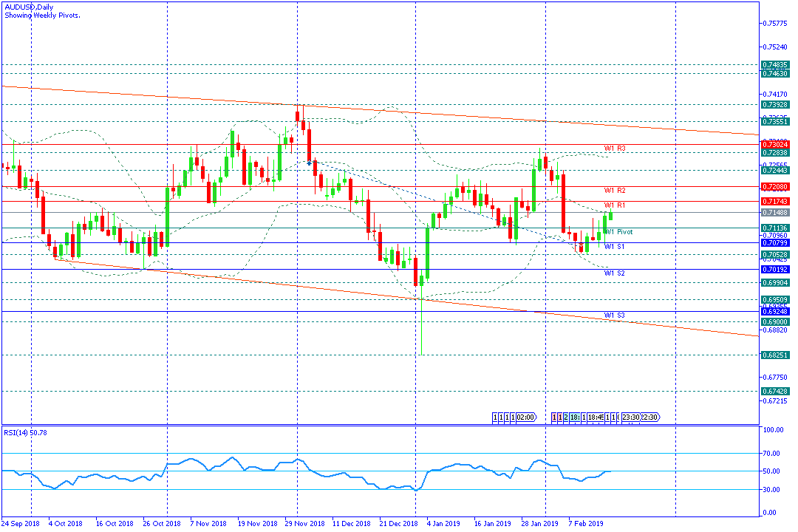The width and height of the screenshot is (798, 532).
Task: Click the gray 0.71488 current price tag
Action: tap(775, 213)
